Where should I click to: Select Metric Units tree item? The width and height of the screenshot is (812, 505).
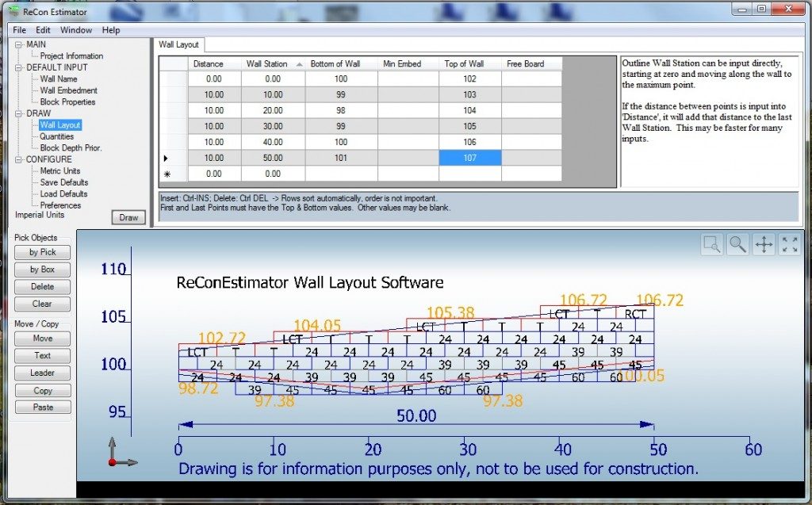click(x=60, y=171)
